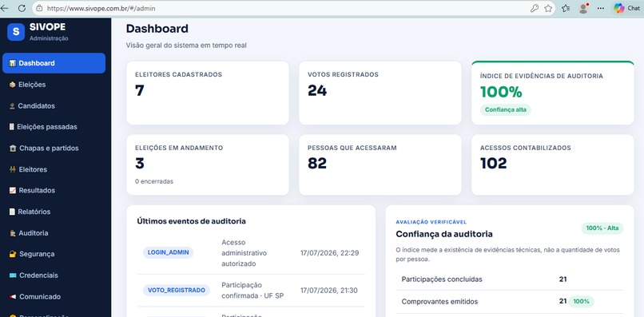644x317 pixels.
Task: Click the Comunicado megaphone icon
Action: pyautogui.click(x=13, y=297)
